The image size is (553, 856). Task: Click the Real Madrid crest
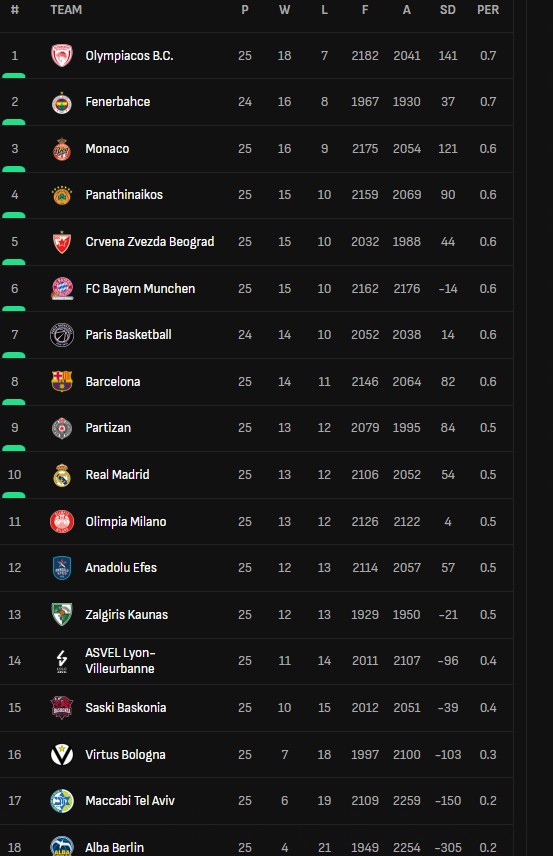(62, 474)
